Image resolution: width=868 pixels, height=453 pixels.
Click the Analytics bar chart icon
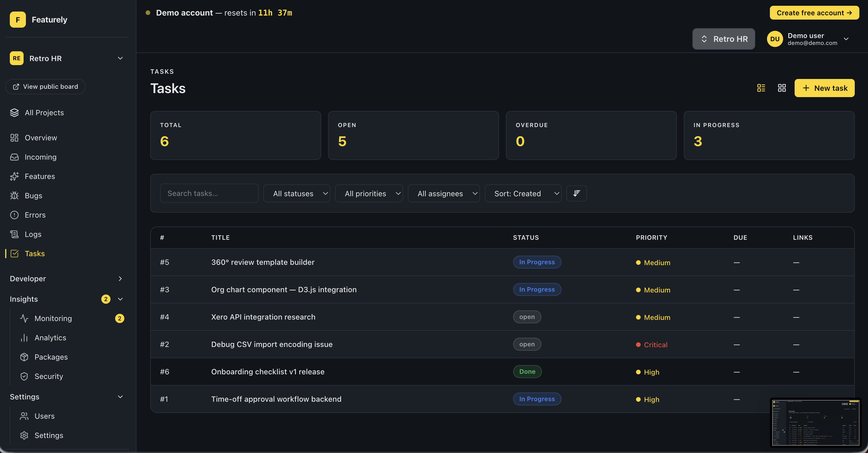[x=24, y=338]
